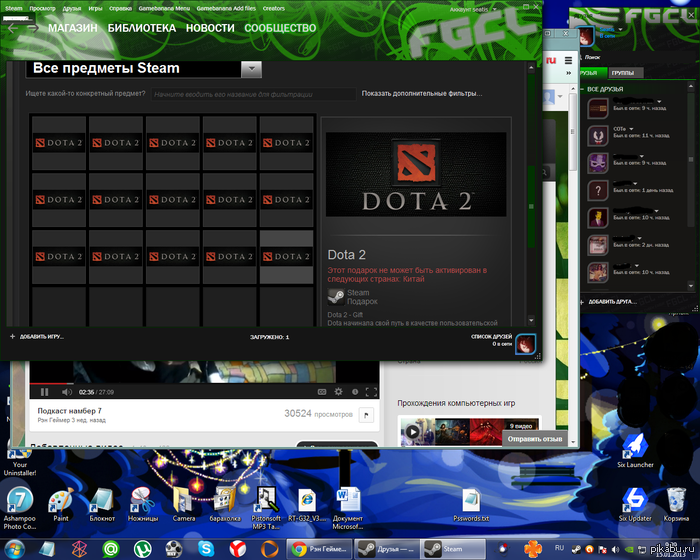Select the first Dota 2 inventory item

(x=59, y=143)
